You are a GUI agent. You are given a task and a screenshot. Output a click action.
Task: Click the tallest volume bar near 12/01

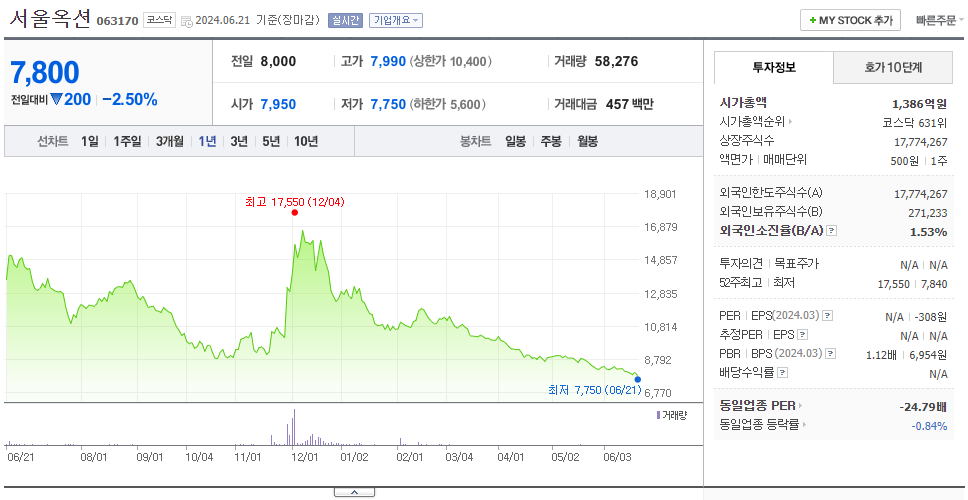click(x=294, y=427)
